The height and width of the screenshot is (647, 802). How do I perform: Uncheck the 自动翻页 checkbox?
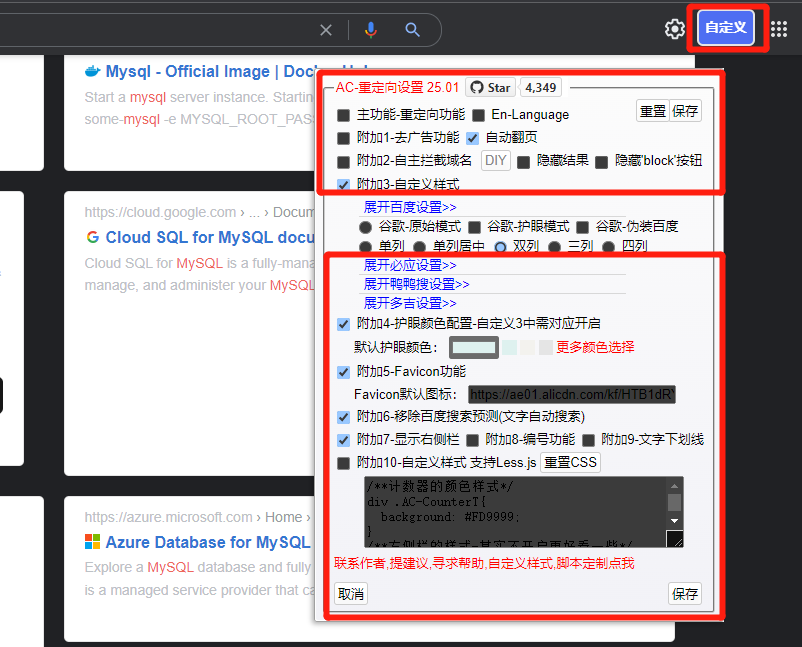coord(473,138)
